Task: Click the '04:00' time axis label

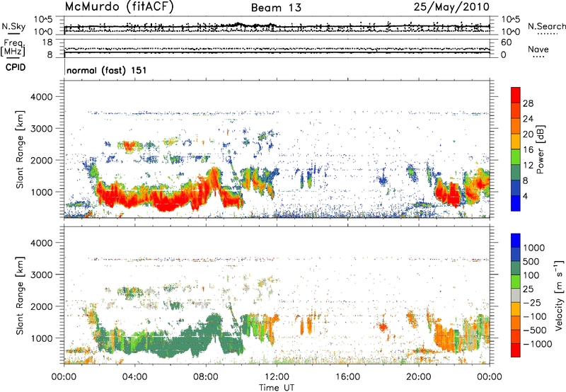Action: click(134, 377)
